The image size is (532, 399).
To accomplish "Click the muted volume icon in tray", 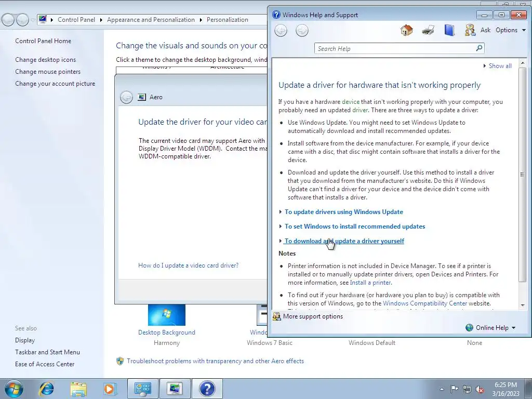I will (x=480, y=389).
